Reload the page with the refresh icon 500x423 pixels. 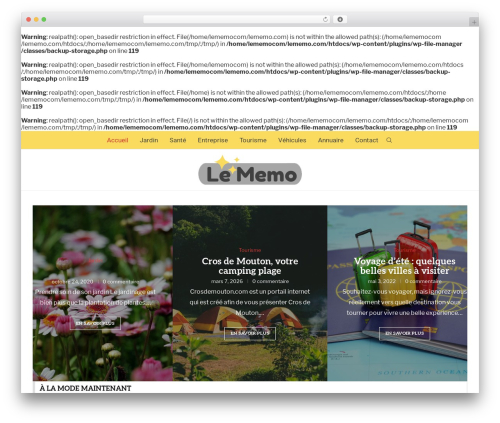[325, 20]
